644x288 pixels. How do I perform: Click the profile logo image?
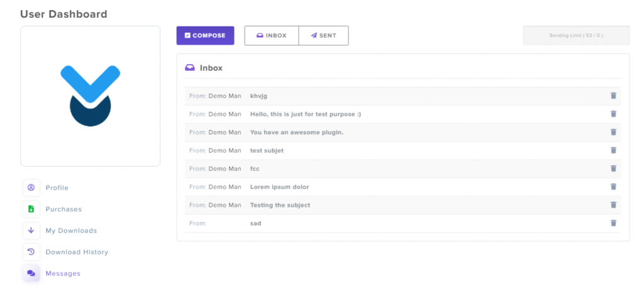pyautogui.click(x=90, y=96)
